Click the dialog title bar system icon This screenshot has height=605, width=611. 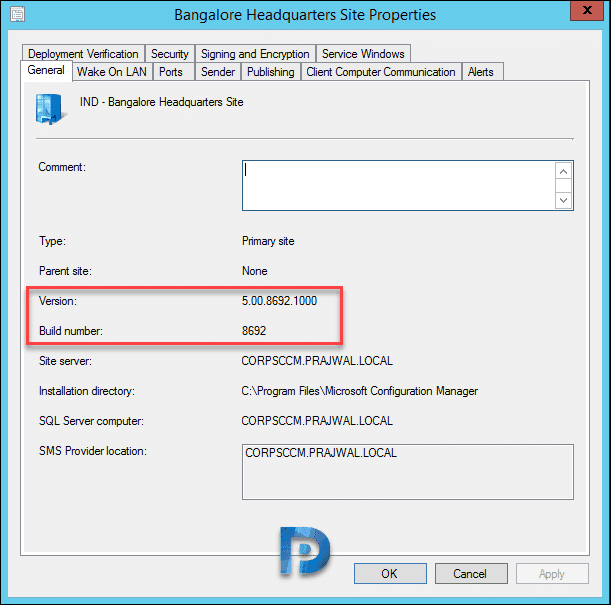pos(17,15)
